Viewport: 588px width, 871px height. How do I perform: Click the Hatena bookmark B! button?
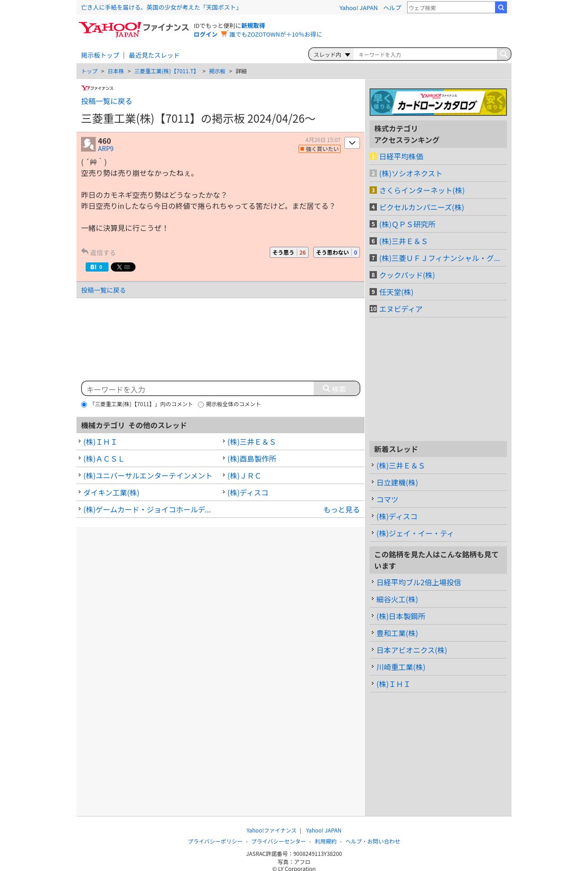coord(97,267)
